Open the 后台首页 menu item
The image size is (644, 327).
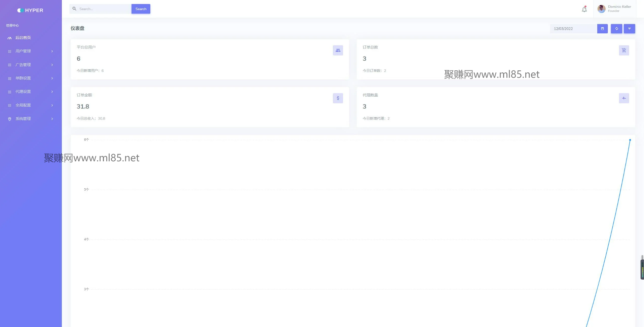click(31, 38)
